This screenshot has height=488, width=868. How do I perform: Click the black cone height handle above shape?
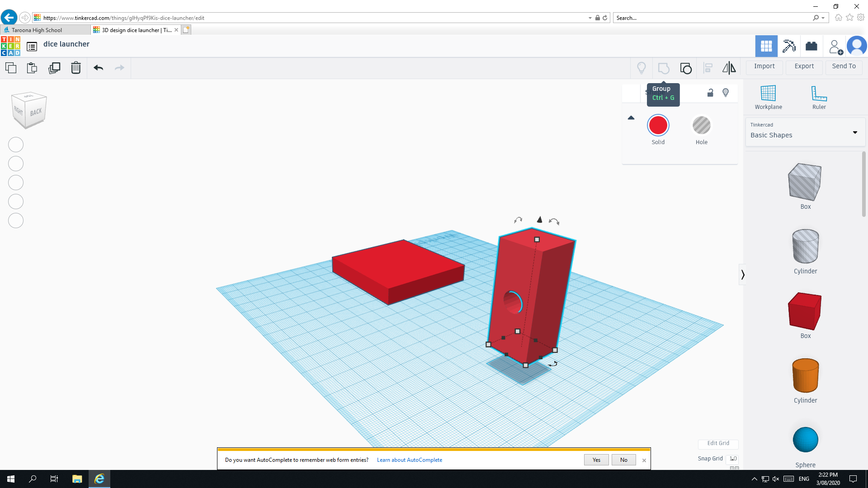[539, 220]
